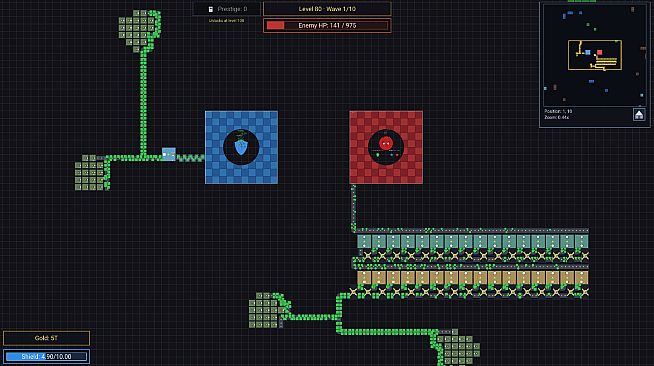654x366 pixels.
Task: Select the first teal tower tile in row
Action: (x=365, y=241)
